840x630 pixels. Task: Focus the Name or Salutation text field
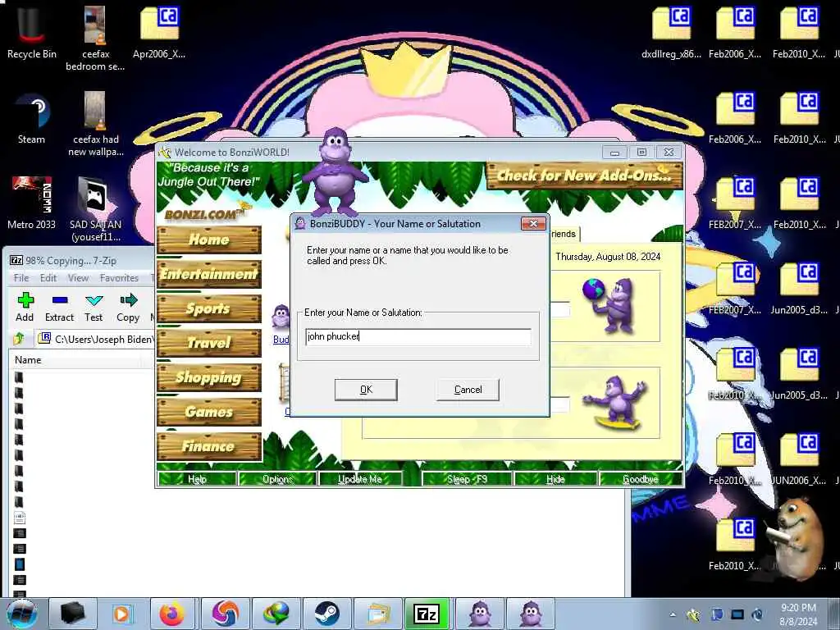click(418, 336)
